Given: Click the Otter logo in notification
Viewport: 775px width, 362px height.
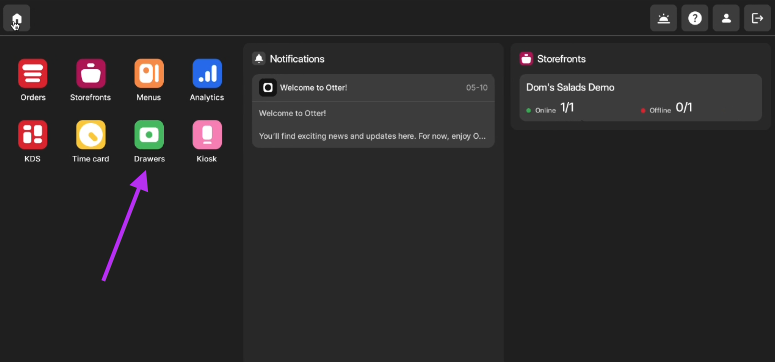Looking at the screenshot, I should point(268,88).
